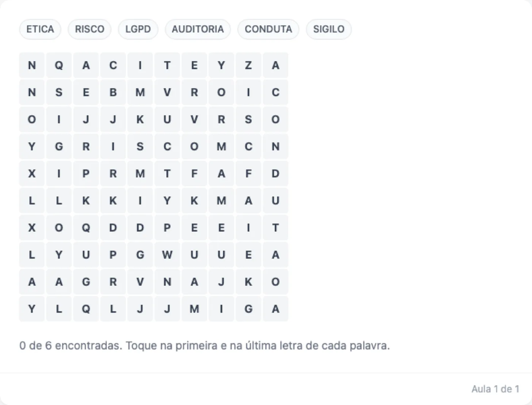Choose the LGPD word chip
The height and width of the screenshot is (405, 532).
pyautogui.click(x=138, y=29)
